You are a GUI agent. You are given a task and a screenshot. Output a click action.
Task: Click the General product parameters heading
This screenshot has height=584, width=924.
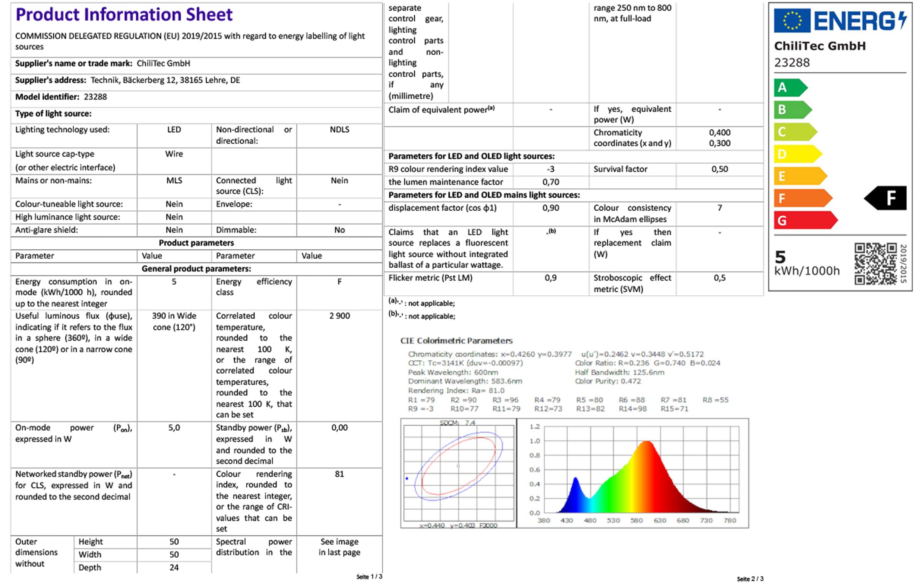coord(196,269)
